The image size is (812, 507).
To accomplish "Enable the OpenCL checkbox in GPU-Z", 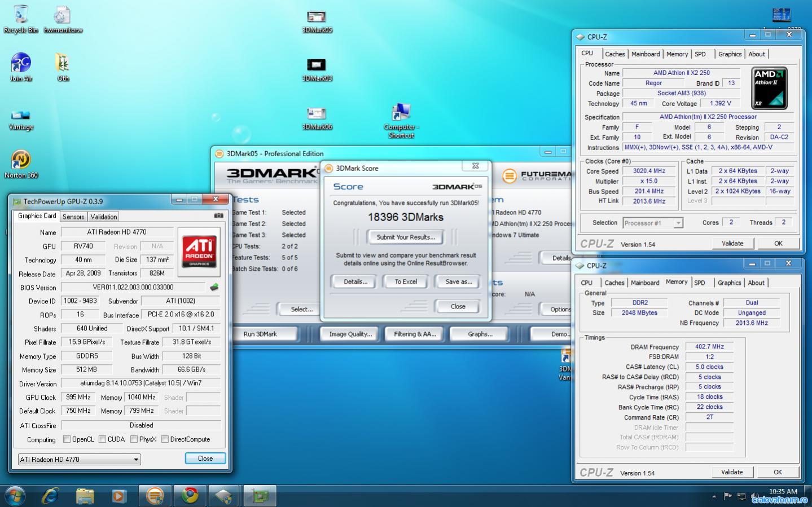I will tap(67, 439).
